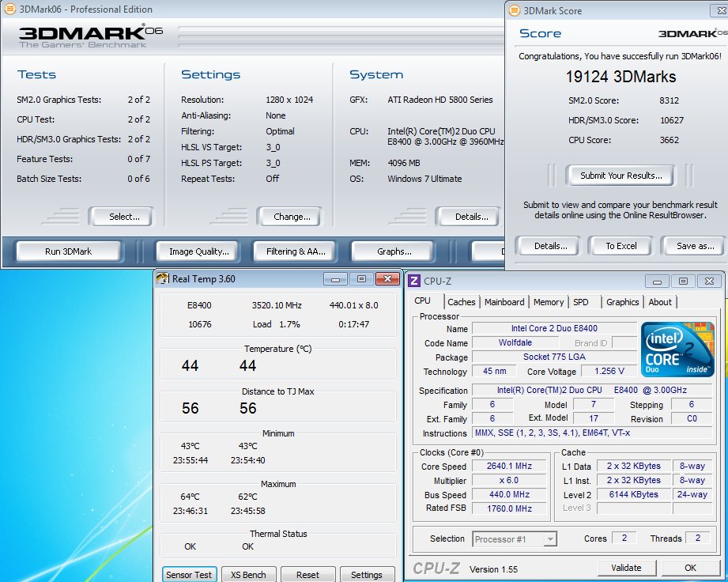Click the Intel Core 2 Duo logo badge
The image size is (728, 582).
(677, 350)
